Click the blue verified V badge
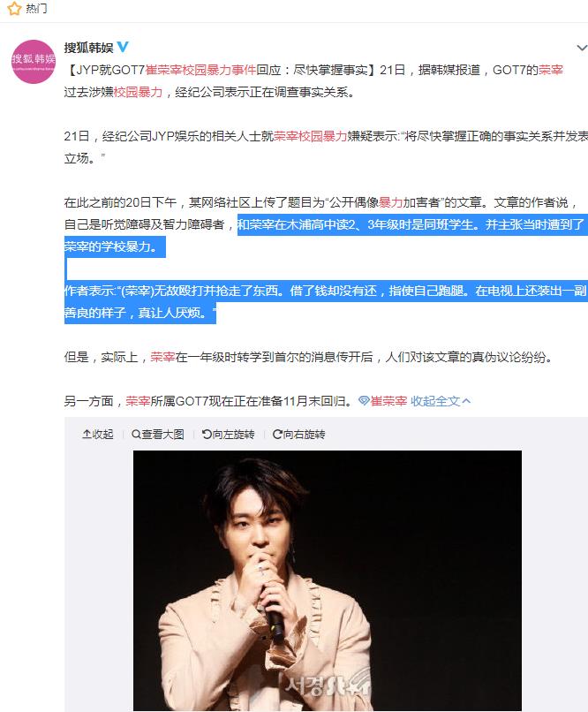The width and height of the screenshot is (588, 712). (x=123, y=47)
